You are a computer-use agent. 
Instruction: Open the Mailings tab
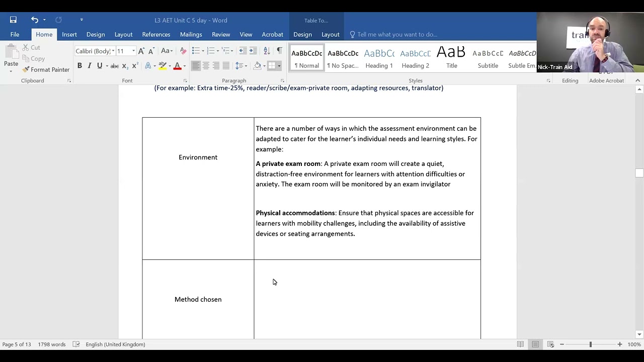click(x=191, y=34)
